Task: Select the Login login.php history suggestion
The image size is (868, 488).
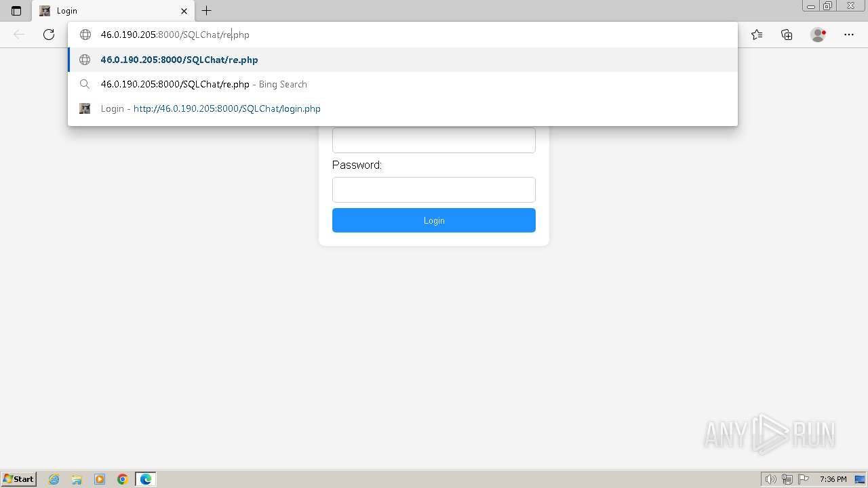Action: click(x=403, y=108)
